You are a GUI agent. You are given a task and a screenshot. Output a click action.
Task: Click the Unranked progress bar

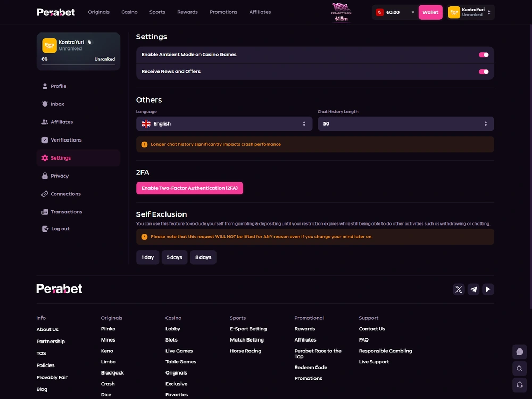click(78, 64)
